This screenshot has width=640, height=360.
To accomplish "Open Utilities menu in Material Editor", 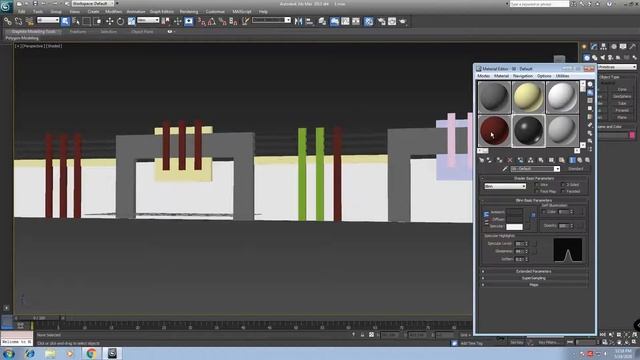I will 562,76.
